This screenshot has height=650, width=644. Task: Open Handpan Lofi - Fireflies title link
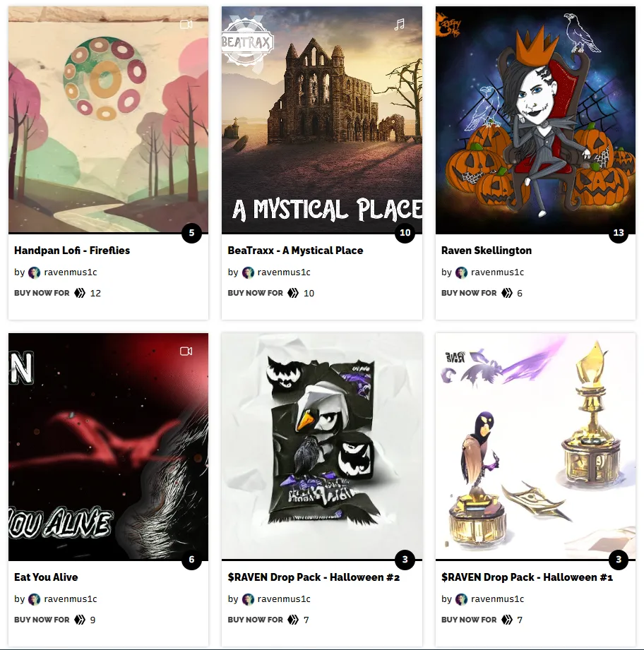point(72,251)
